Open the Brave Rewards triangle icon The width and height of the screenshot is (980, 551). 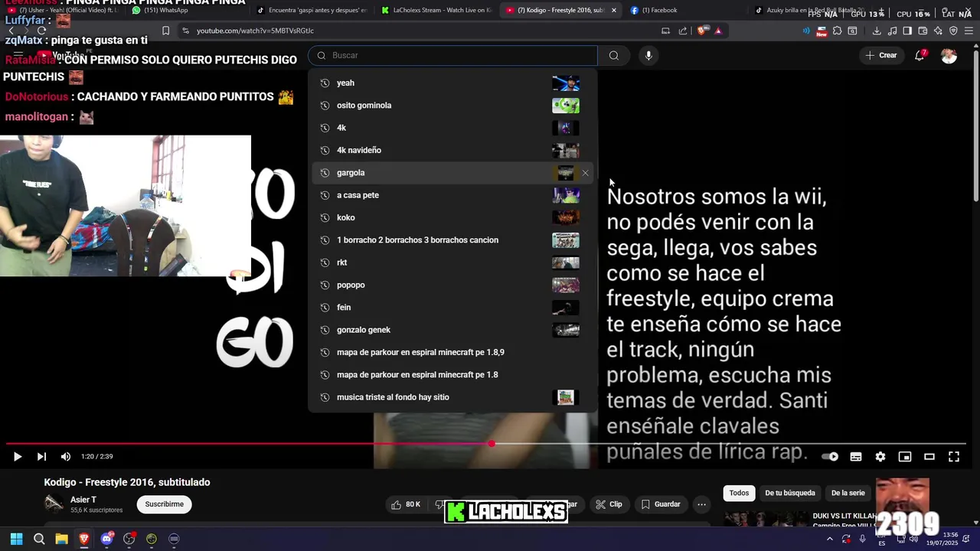tap(718, 31)
